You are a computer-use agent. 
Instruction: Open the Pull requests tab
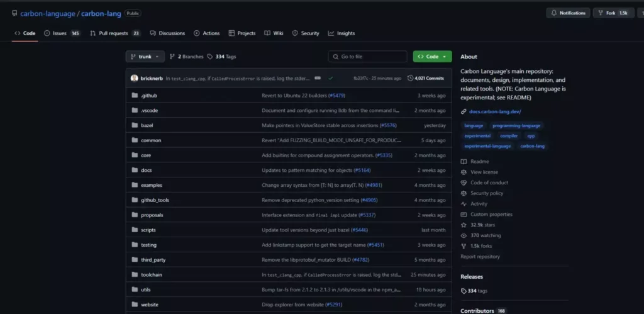(115, 33)
